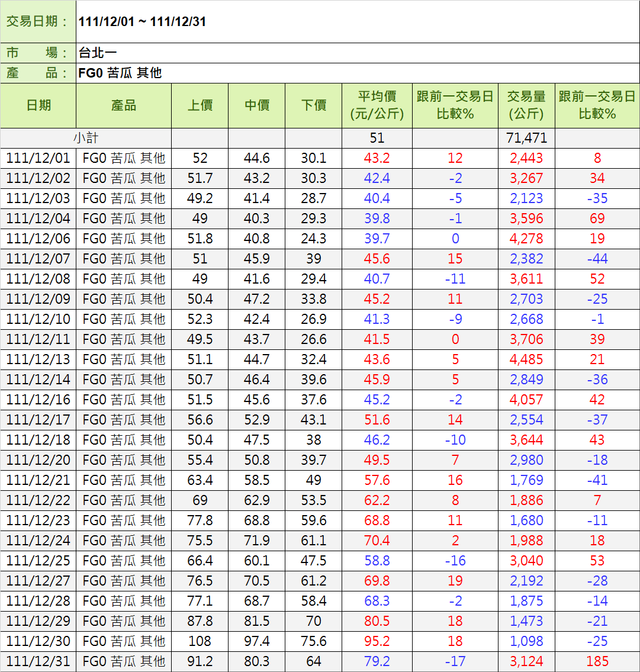Click the 日期 column header

pos(38,105)
